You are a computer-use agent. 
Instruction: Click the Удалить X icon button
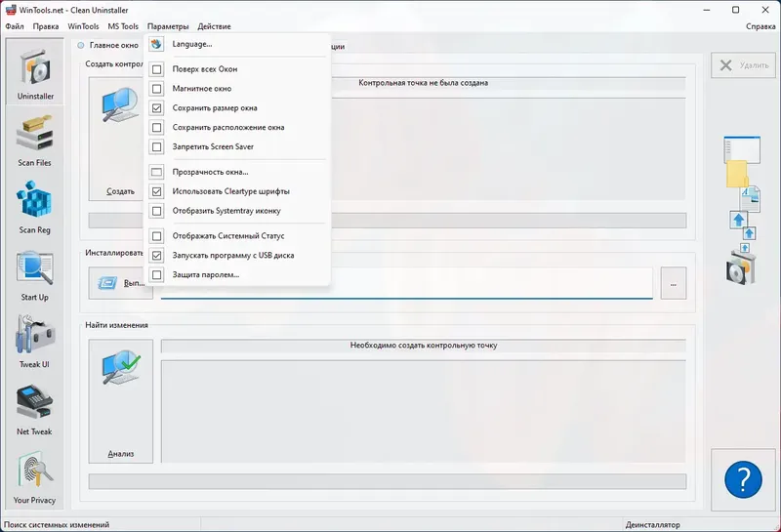725,65
